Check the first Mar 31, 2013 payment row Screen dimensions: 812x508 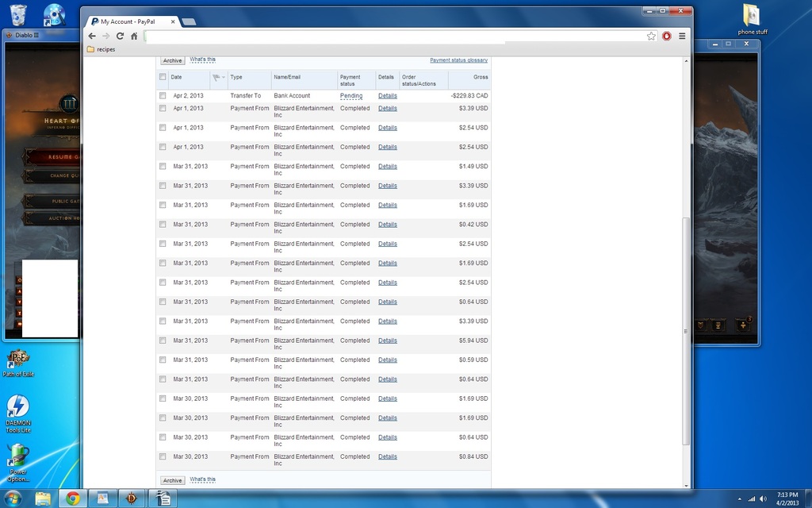click(163, 167)
